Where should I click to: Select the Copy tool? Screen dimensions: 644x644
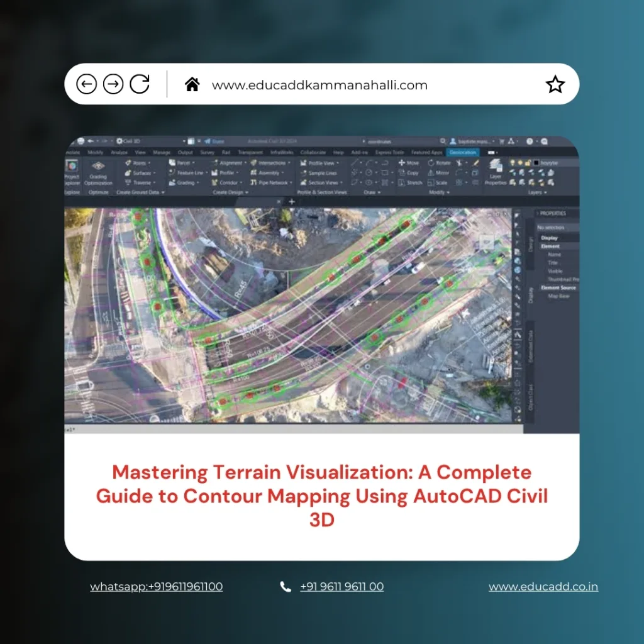tap(409, 173)
